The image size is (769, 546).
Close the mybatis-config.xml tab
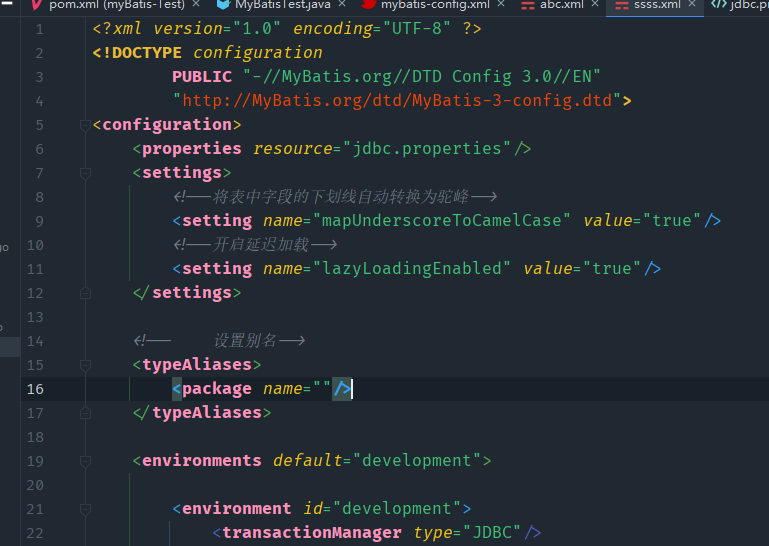tap(502, 5)
